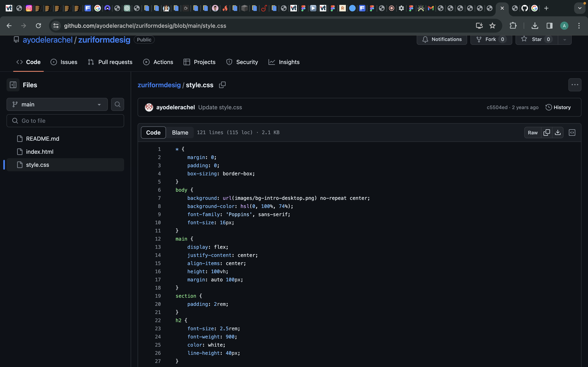588x367 pixels.
Task: Expand the Star lists dropdown arrow
Action: (x=565, y=40)
